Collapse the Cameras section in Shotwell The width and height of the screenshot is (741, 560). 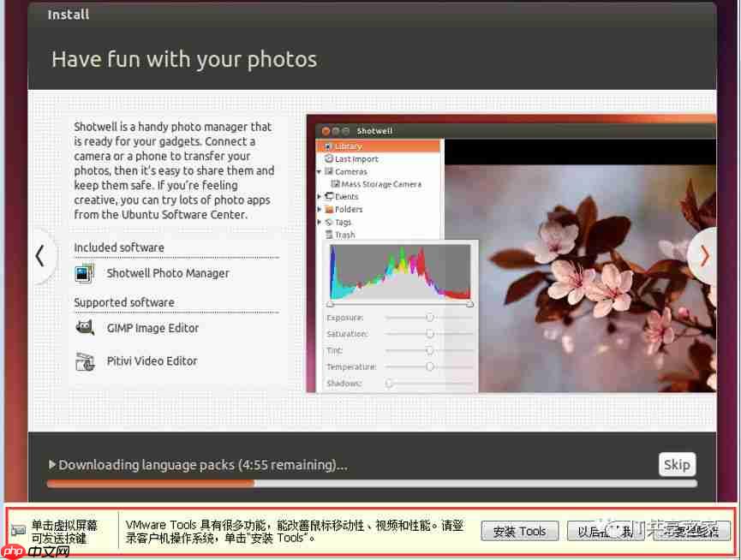320,171
